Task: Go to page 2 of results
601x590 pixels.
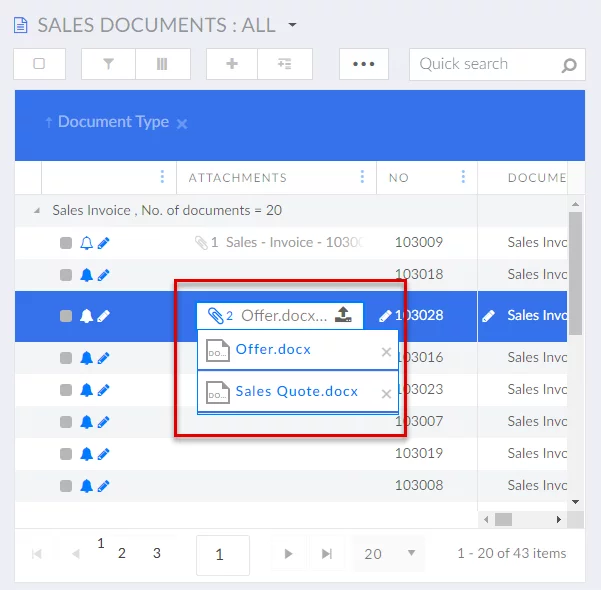Action: [122, 553]
